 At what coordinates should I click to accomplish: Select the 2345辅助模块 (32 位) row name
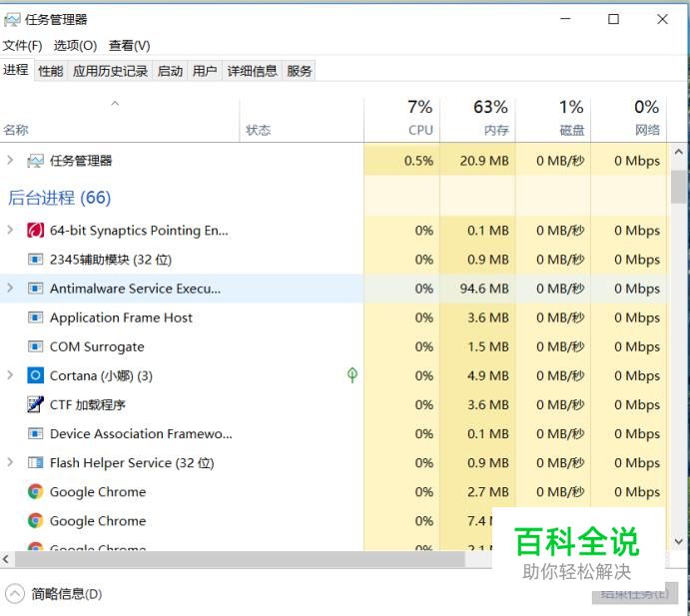tap(111, 260)
